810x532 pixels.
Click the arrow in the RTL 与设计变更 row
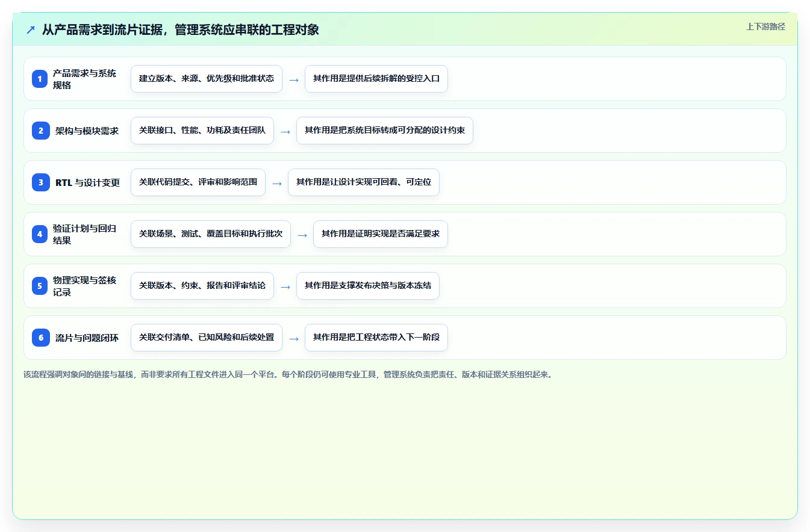pos(277,183)
